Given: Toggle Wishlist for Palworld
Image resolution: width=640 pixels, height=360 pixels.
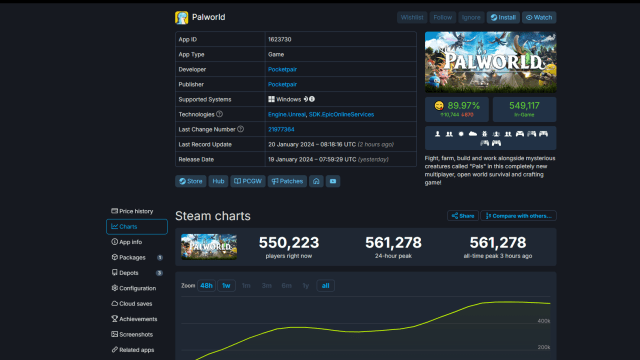Looking at the screenshot, I should (x=412, y=18).
